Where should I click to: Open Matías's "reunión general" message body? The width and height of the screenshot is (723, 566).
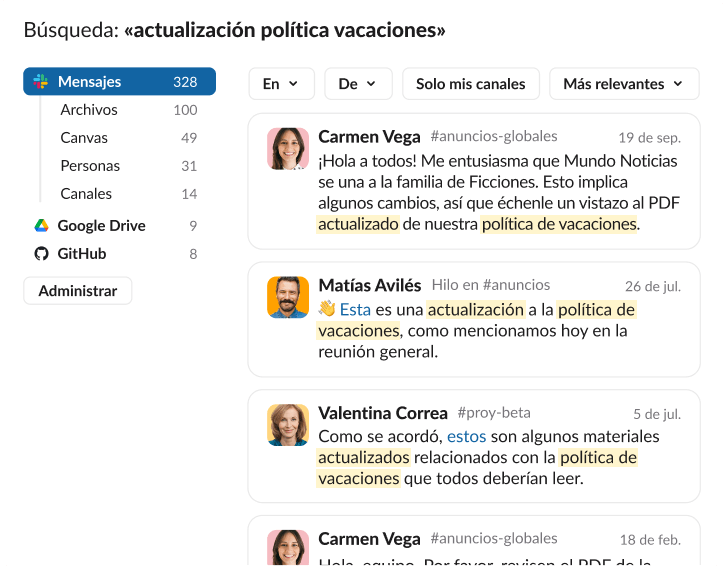pos(477,330)
